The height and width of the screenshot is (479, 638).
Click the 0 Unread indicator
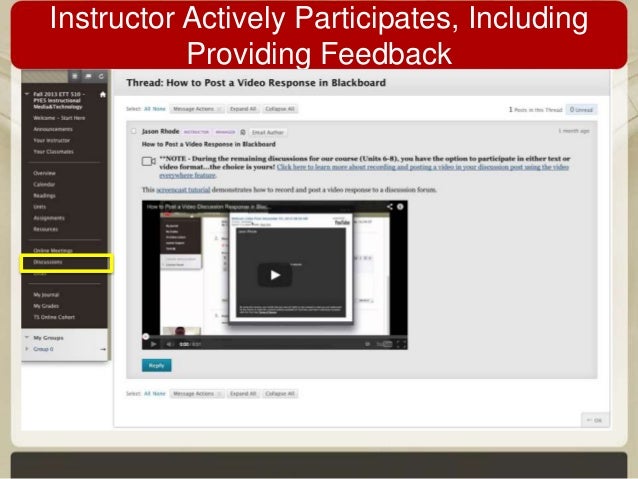point(581,109)
